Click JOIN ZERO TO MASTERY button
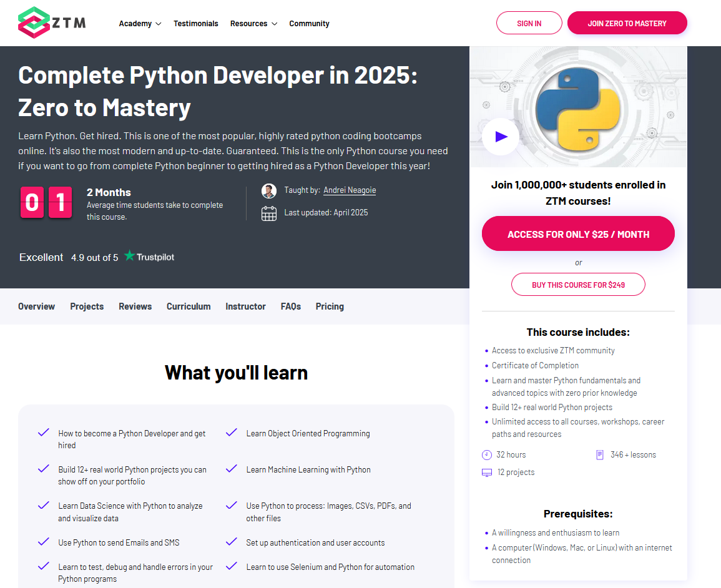Viewport: 721px width, 588px height. tap(627, 23)
